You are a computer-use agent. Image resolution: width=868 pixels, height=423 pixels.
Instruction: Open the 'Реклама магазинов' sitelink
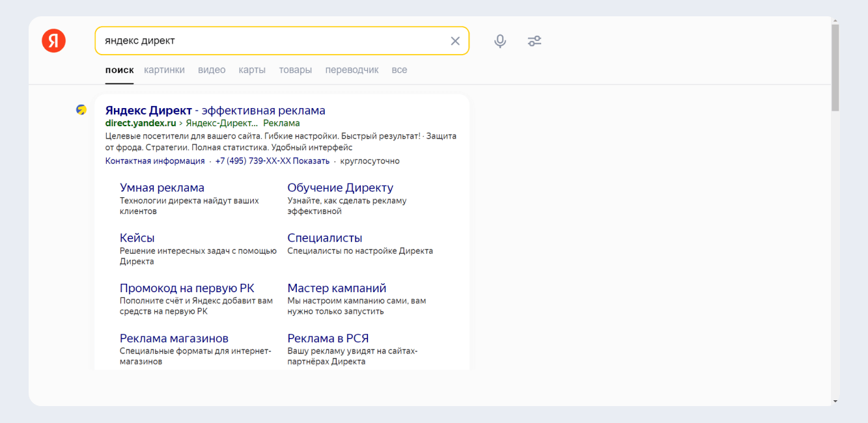(174, 338)
